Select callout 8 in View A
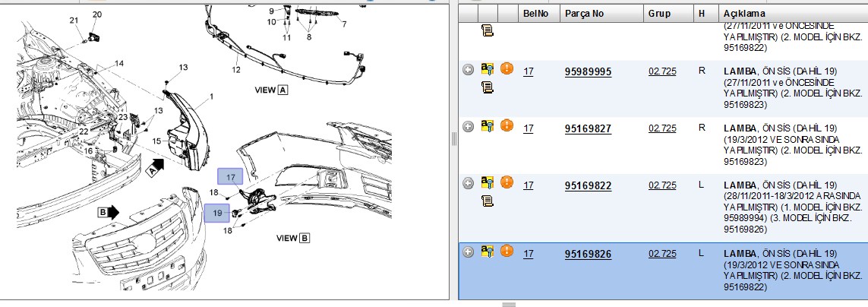 pos(309,37)
